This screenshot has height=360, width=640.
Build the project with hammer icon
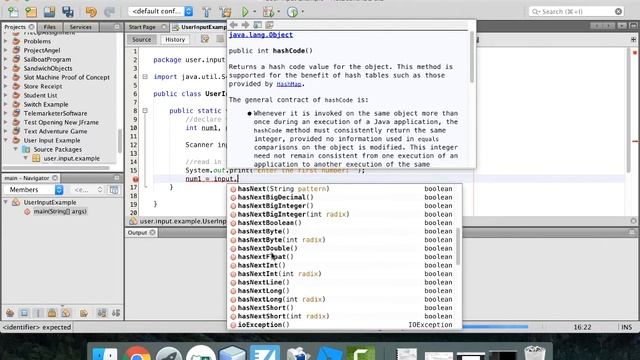(x=207, y=11)
